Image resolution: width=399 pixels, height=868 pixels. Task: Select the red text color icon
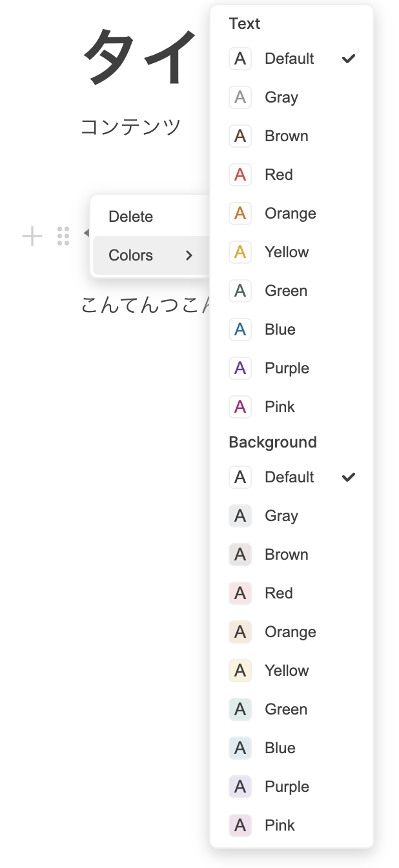coord(240,175)
